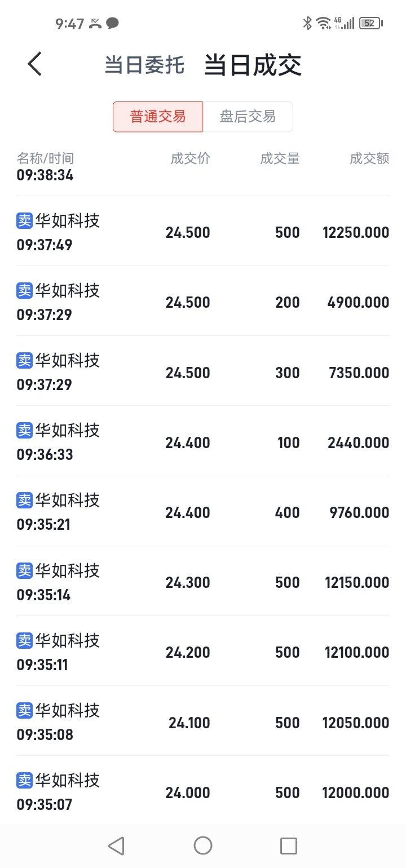The image size is (406, 868).
Task: Tap the 卖 badge on the 09:36:33 trade
Action: (24, 430)
